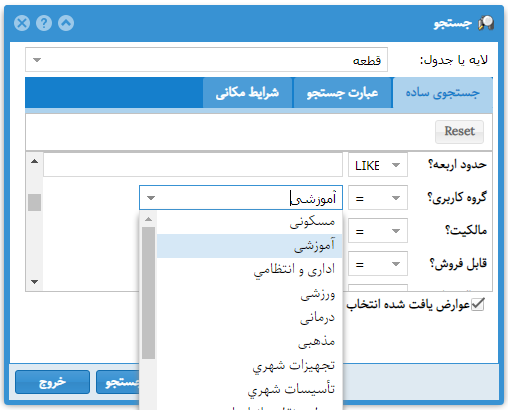
Task: Click the dropdown list scrollbar thumb
Action: pyautogui.click(x=148, y=293)
